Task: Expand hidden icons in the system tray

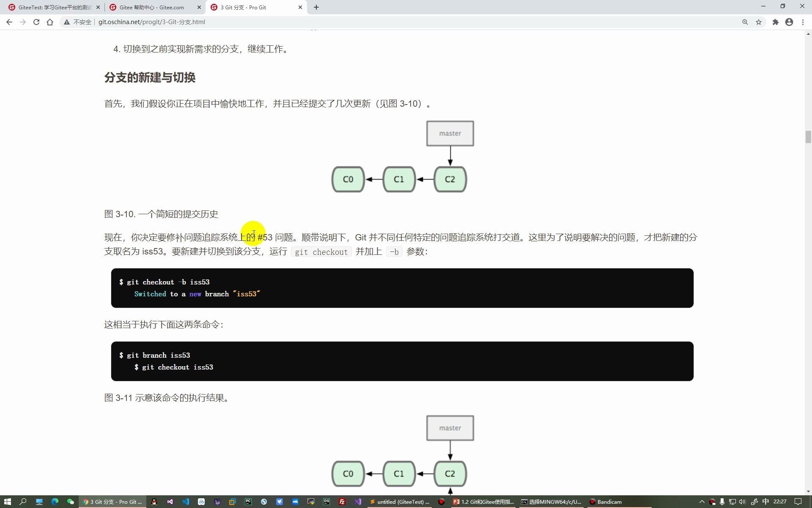Action: coord(702,501)
